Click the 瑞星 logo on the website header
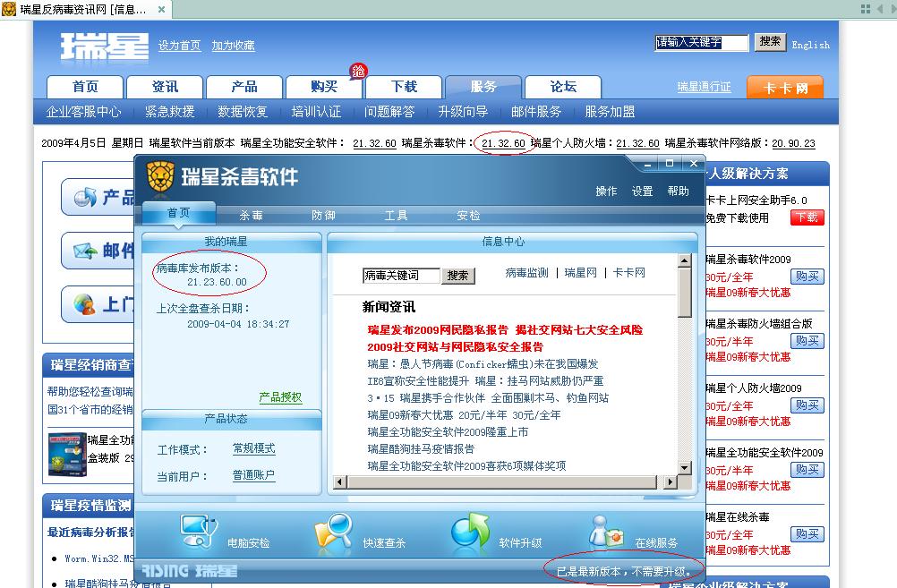This screenshot has height=588, width=897. [x=104, y=47]
